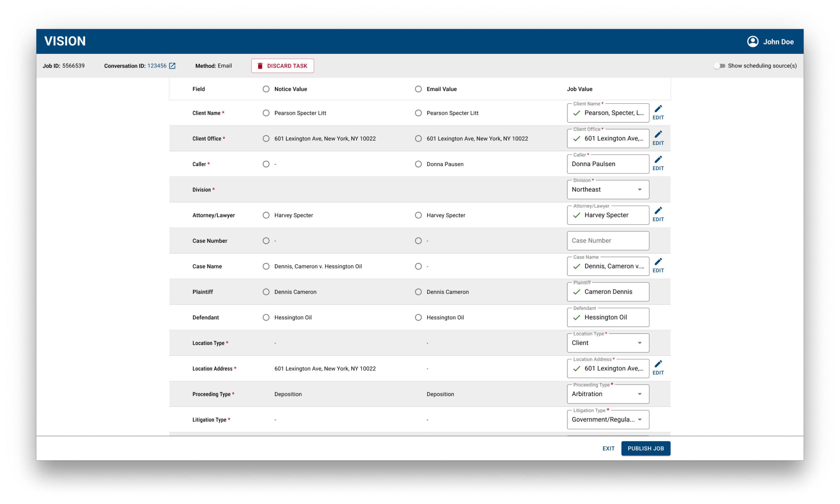The image size is (840, 504).
Task: Select the Notice Value header radio button
Action: coord(266,89)
